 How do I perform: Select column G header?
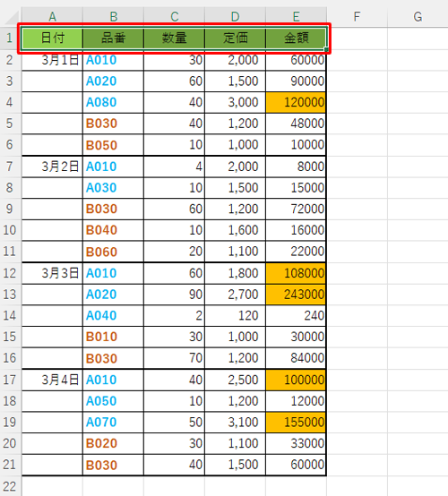pos(418,17)
